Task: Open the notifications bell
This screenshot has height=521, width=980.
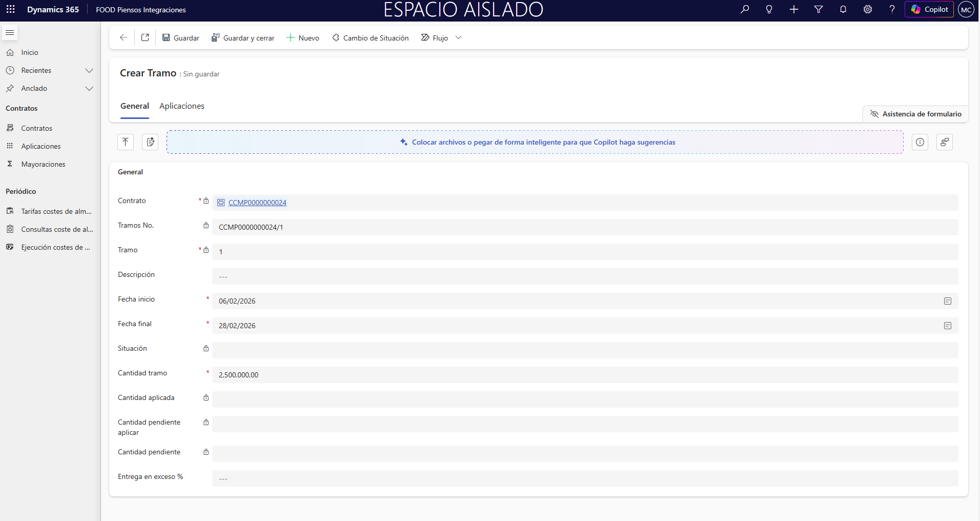Action: (x=843, y=9)
